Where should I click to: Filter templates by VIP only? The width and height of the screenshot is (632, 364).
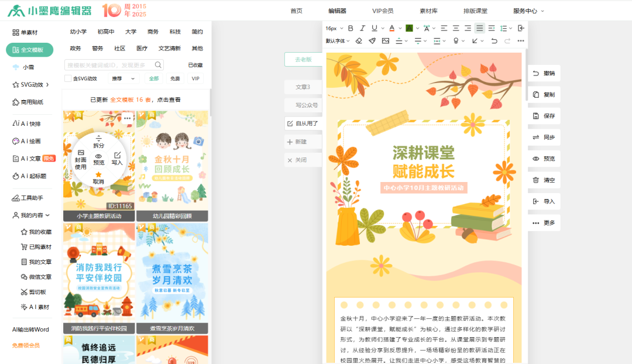pyautogui.click(x=195, y=78)
